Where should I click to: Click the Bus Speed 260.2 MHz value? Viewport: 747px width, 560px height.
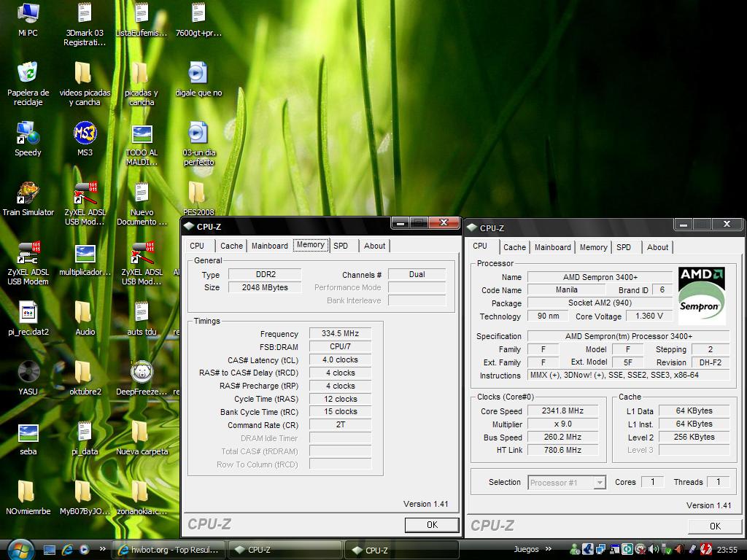coord(562,437)
